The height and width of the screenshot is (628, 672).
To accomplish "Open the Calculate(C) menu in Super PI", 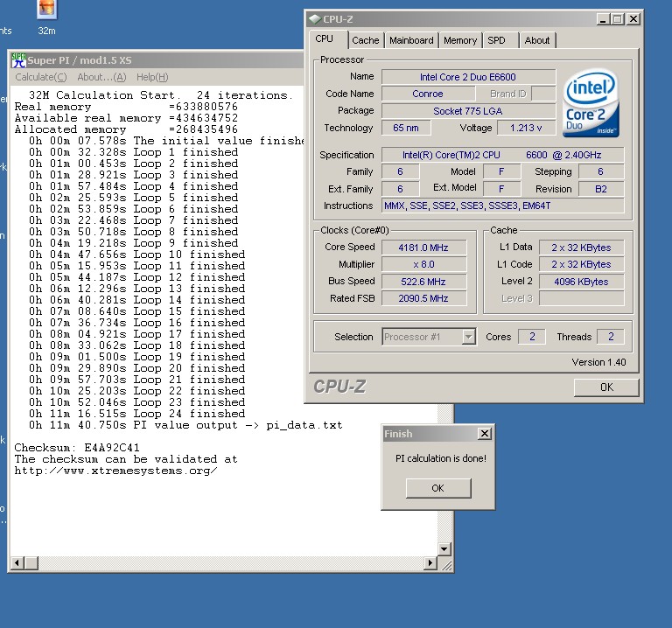I will [41, 77].
